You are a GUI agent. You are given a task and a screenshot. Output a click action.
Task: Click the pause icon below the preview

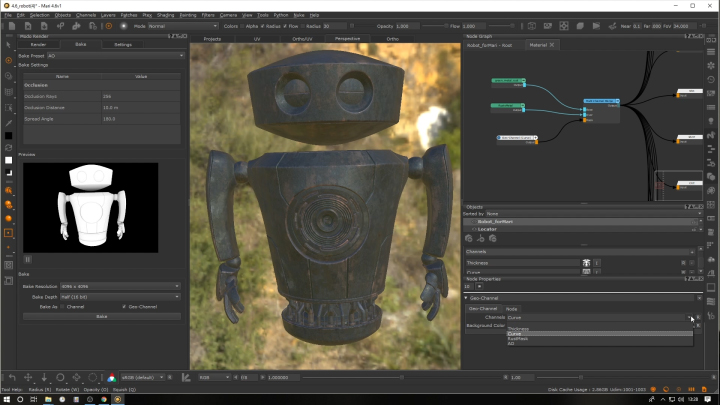tap(28, 259)
